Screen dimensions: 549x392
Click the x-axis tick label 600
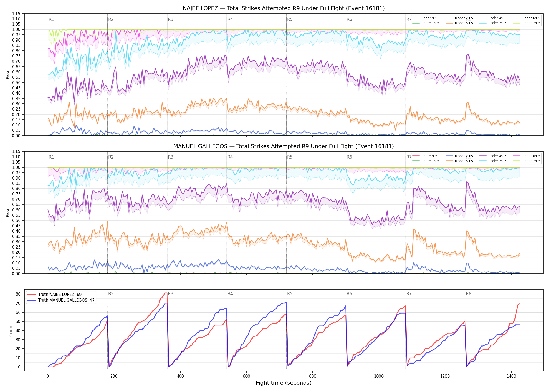point(246,376)
